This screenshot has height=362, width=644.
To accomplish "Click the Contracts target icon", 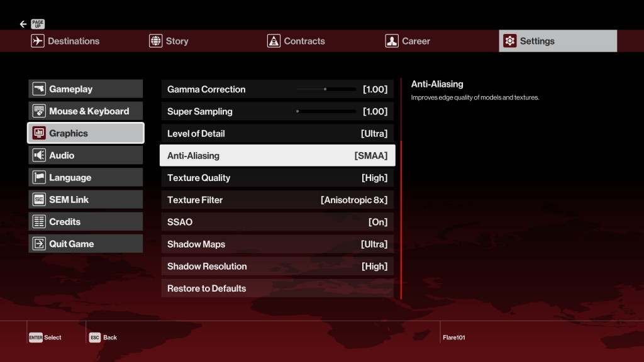I will [x=274, y=41].
